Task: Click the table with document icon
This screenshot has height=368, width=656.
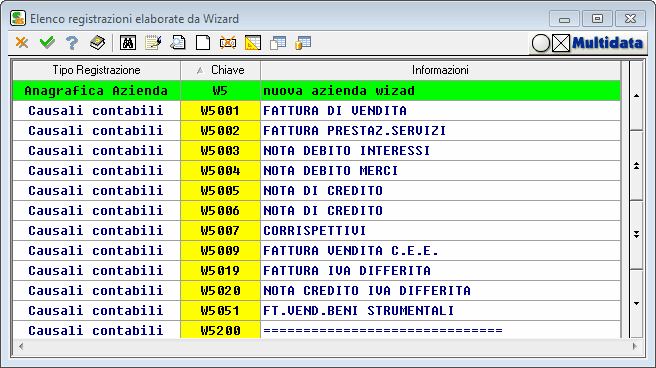Action: tap(278, 43)
